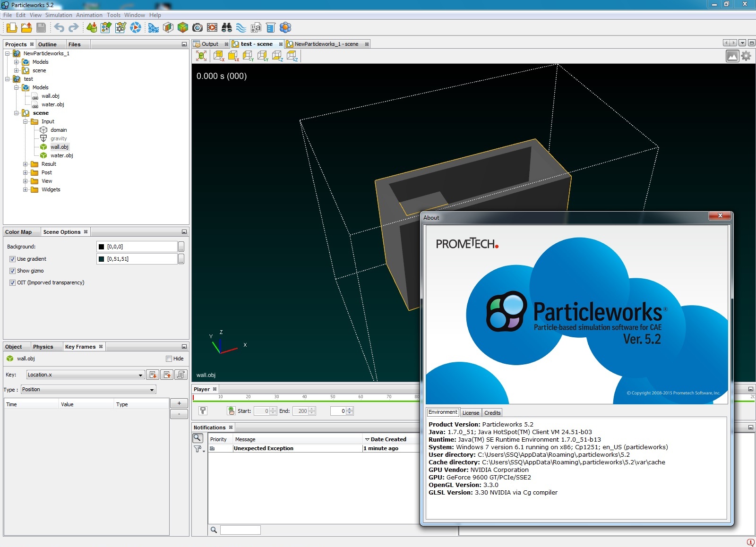
Task: Click the blue beaker toolbar icon
Action: 271,27
